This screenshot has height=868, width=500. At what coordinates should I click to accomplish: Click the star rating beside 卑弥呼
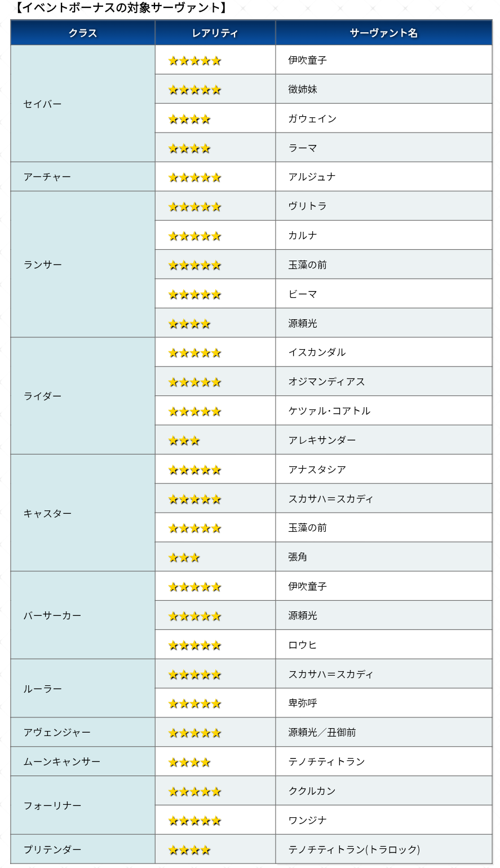pos(194,704)
